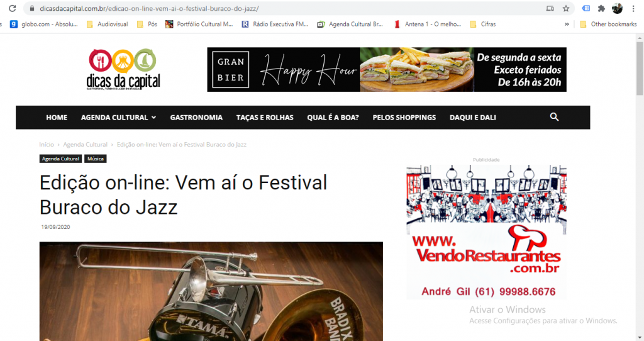Screen dimensions: 644x341
Task: Bookmark this page with the star icon
Action: 566,8
